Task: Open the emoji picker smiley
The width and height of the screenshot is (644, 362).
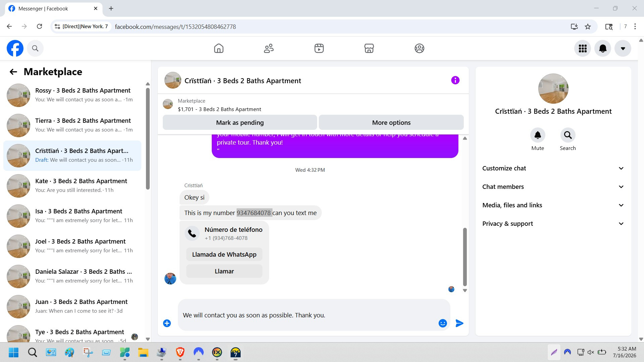Action: click(443, 323)
